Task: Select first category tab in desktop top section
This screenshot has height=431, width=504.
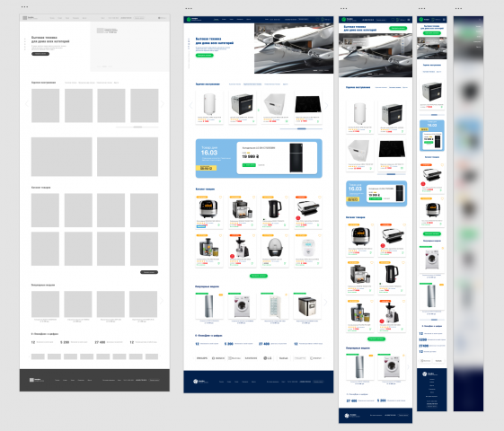Action: pyautogui.click(x=234, y=84)
